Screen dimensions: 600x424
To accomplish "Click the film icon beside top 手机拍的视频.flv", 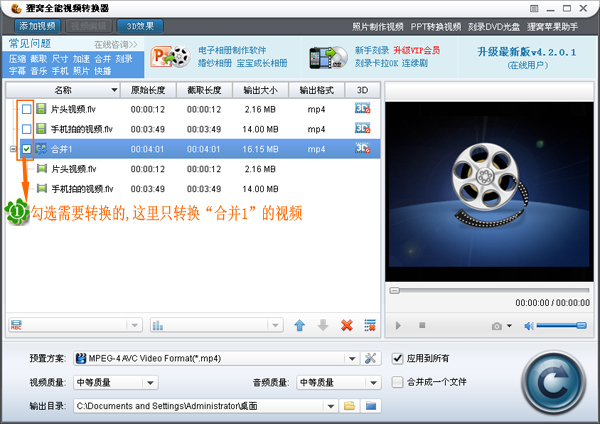I will click(x=41, y=129).
